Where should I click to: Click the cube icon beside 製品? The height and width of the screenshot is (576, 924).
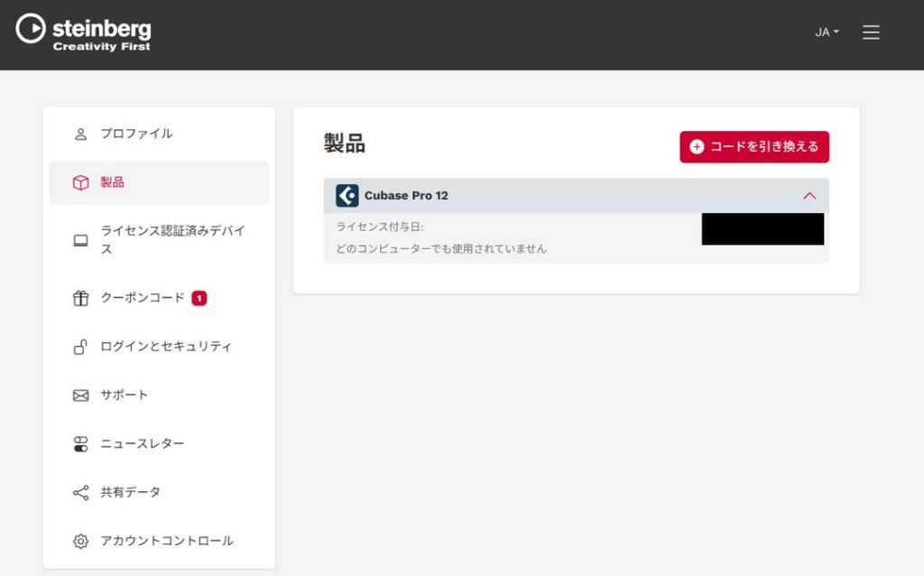[x=80, y=182]
